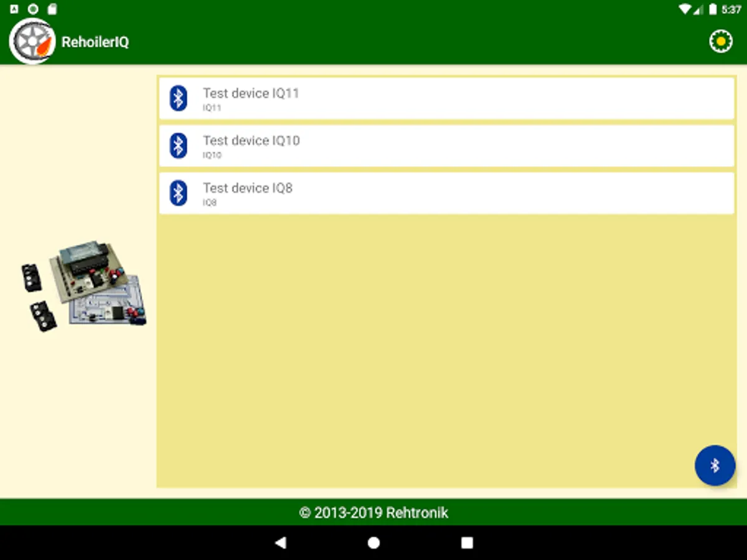Open settings via the gear icon
This screenshot has width=747, height=560.
point(721,42)
